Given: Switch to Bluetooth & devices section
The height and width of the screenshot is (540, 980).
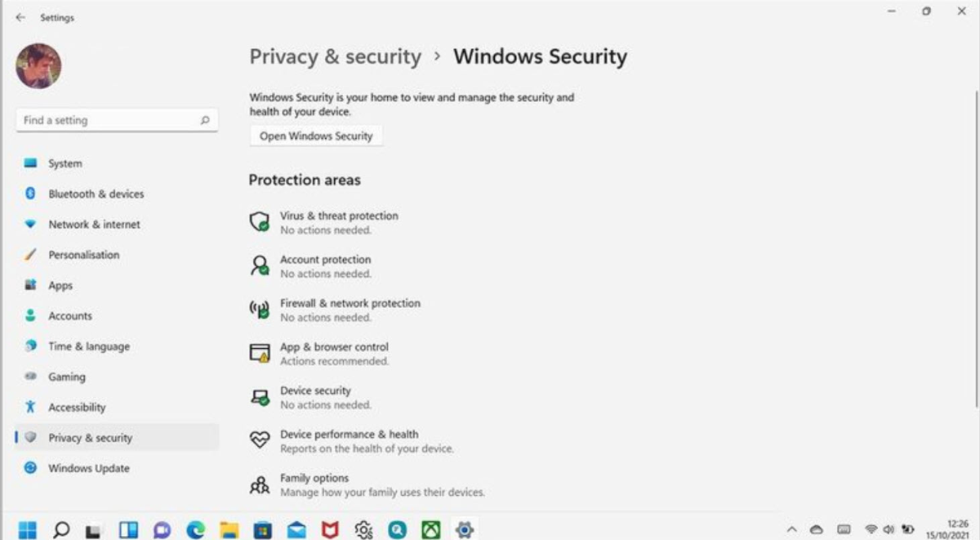Looking at the screenshot, I should point(96,194).
